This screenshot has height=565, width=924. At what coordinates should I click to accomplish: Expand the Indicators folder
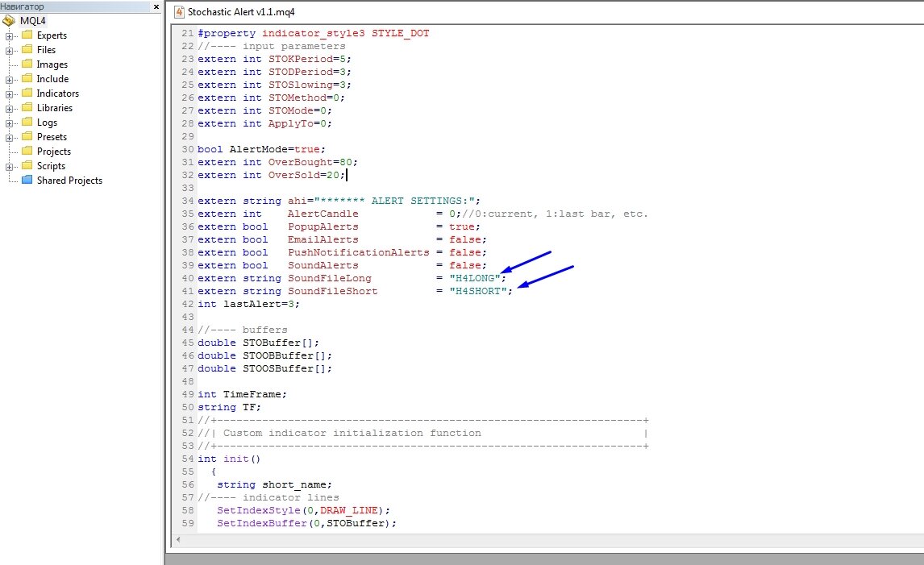pos(9,94)
